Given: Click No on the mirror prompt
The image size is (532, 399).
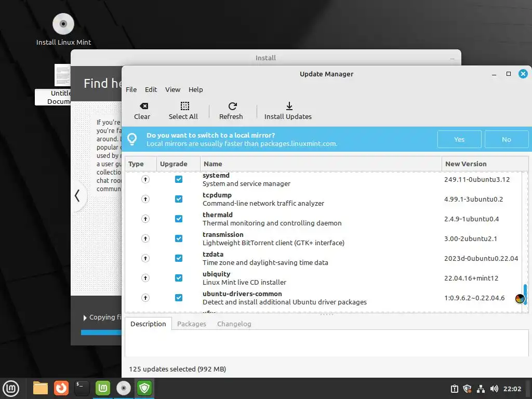Looking at the screenshot, I should click(506, 139).
